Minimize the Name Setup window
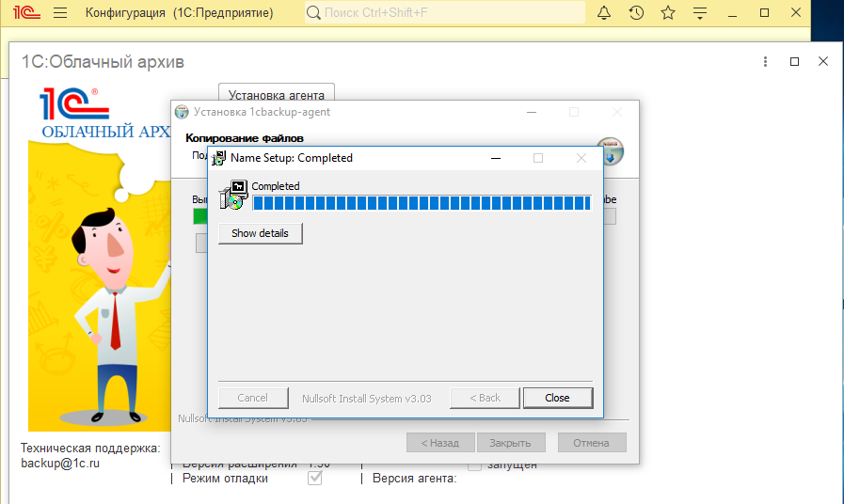The height and width of the screenshot is (504, 844). click(x=496, y=158)
